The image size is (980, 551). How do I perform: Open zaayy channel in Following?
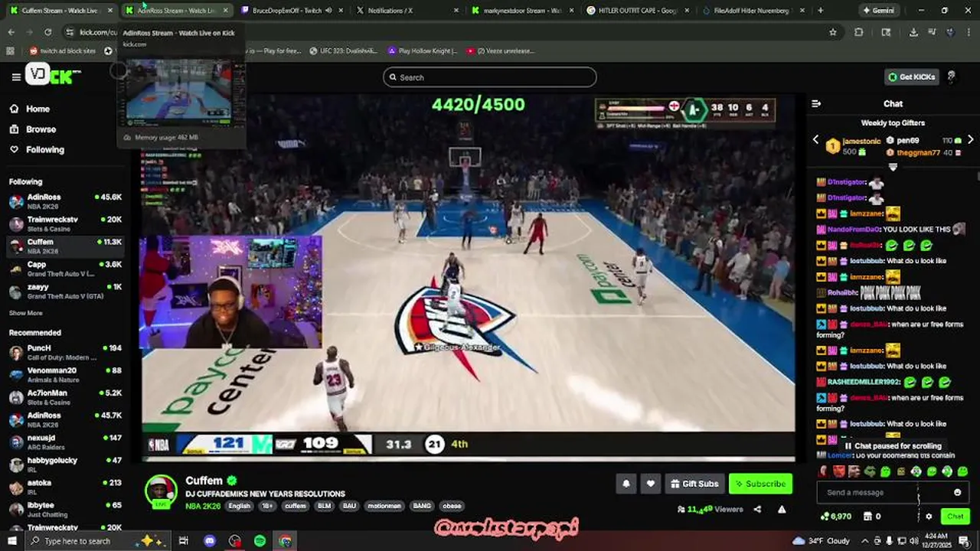tap(66, 291)
